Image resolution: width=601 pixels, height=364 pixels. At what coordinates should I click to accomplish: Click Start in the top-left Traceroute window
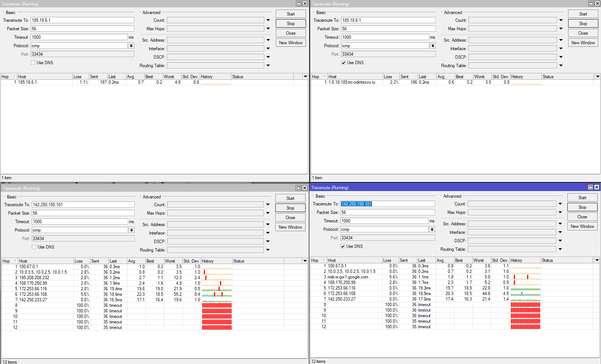tap(291, 14)
